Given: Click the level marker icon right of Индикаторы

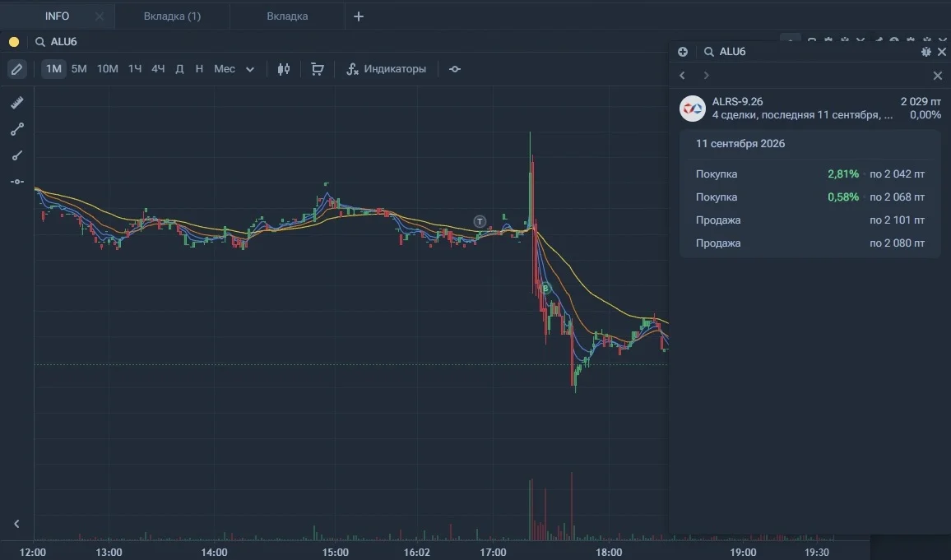Looking at the screenshot, I should point(455,69).
